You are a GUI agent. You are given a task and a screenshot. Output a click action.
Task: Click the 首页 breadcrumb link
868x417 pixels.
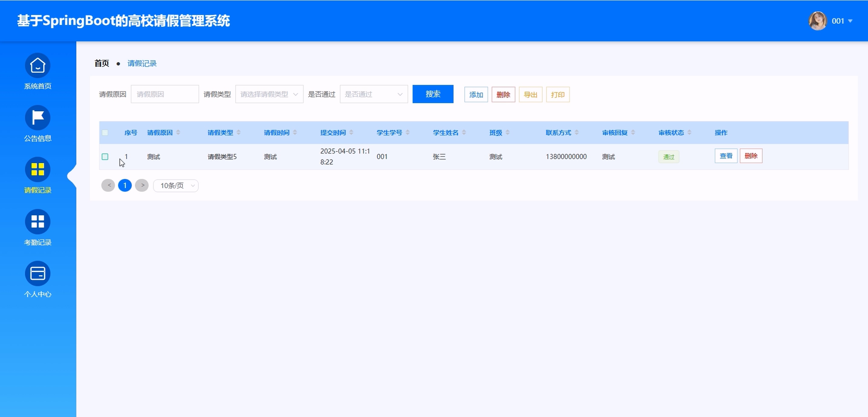102,63
